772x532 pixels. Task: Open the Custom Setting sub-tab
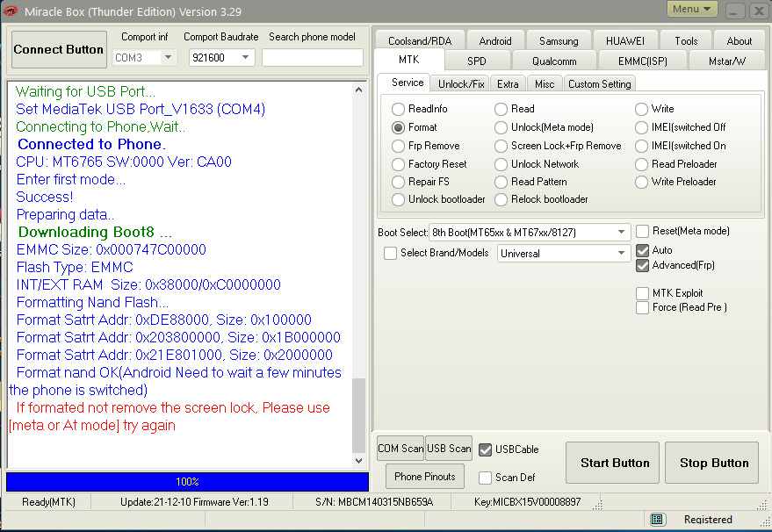point(600,84)
